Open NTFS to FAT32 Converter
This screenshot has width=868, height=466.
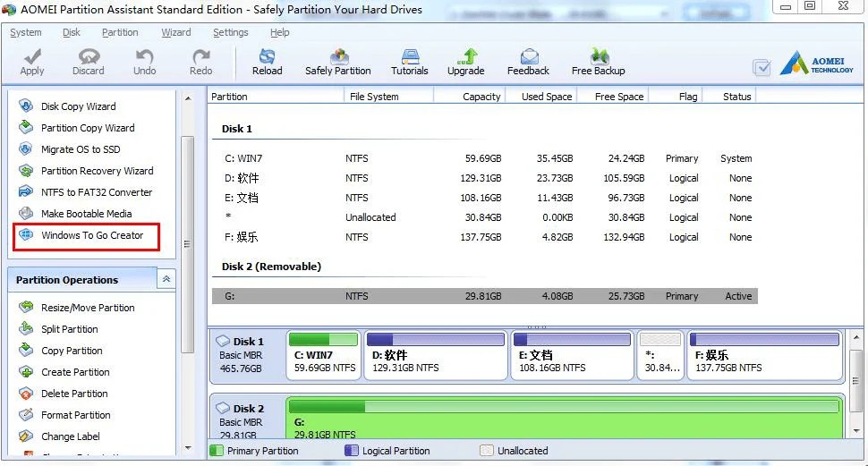point(97,192)
